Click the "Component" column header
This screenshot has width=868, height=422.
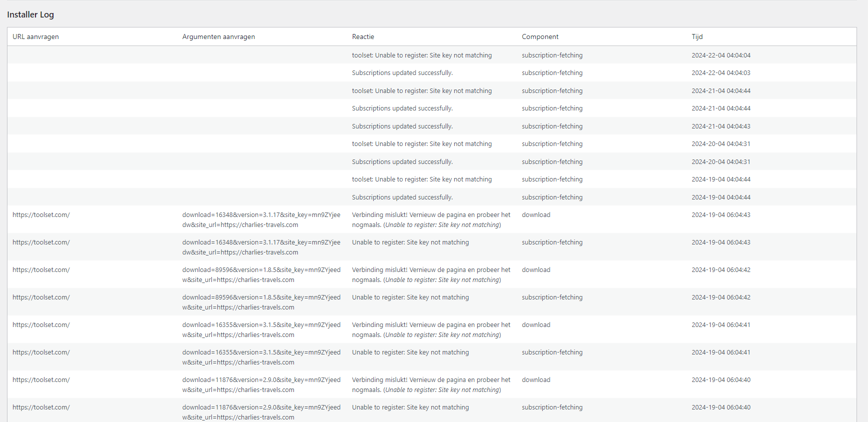click(540, 36)
